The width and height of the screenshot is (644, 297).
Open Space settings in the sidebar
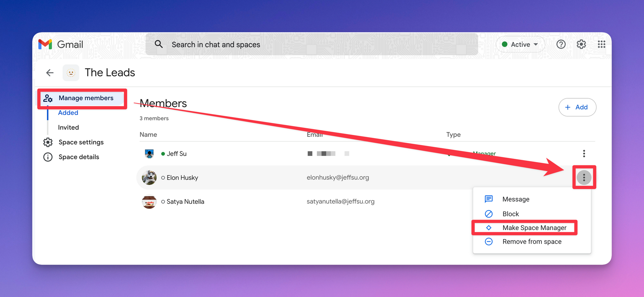pos(81,142)
